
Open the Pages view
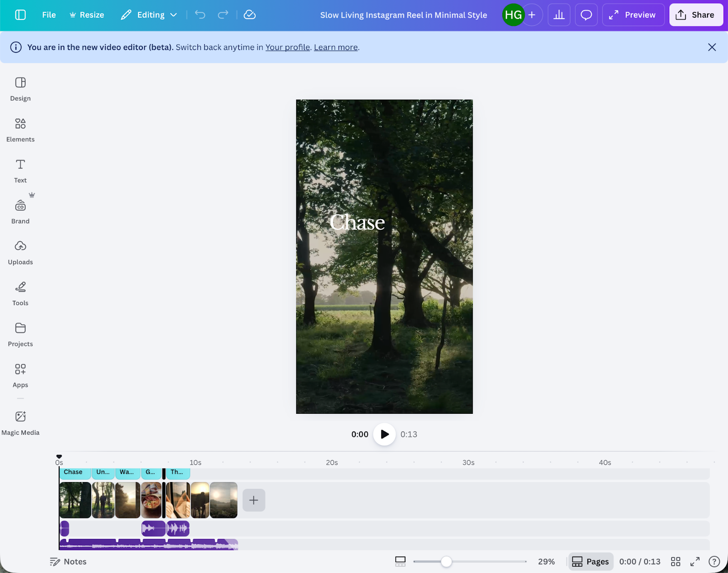[x=590, y=561]
